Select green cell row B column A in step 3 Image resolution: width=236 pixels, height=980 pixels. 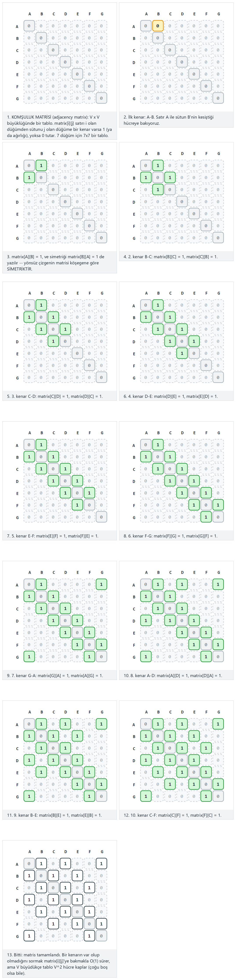click(29, 178)
